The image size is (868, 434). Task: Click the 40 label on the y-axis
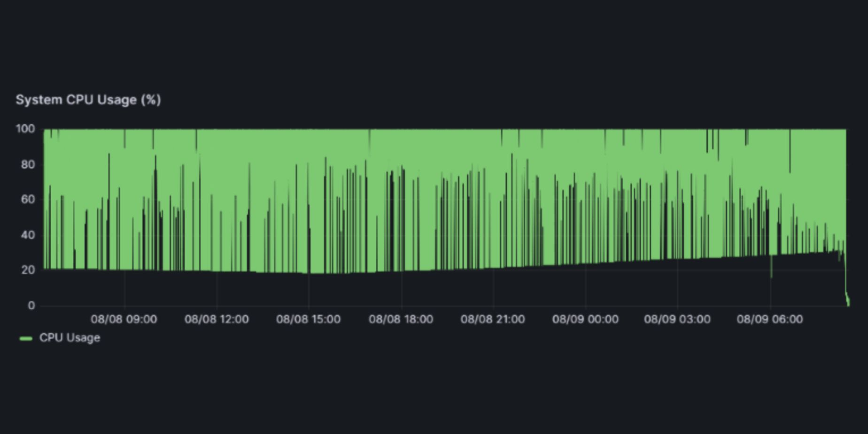point(27,235)
